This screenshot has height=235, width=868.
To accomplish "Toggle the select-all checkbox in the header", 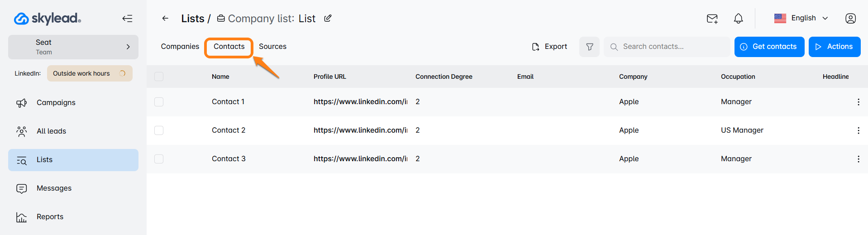I will 159,77.
